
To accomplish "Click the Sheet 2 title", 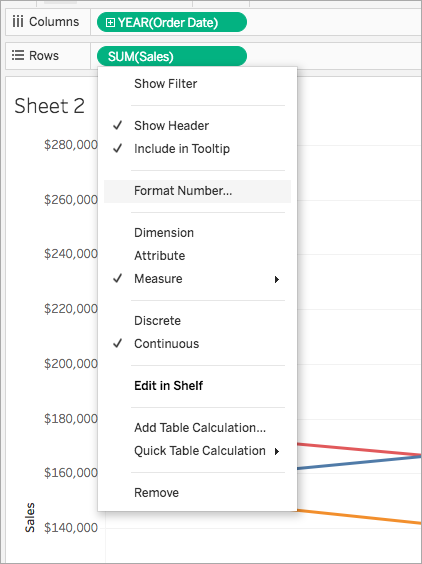I will (49, 106).
